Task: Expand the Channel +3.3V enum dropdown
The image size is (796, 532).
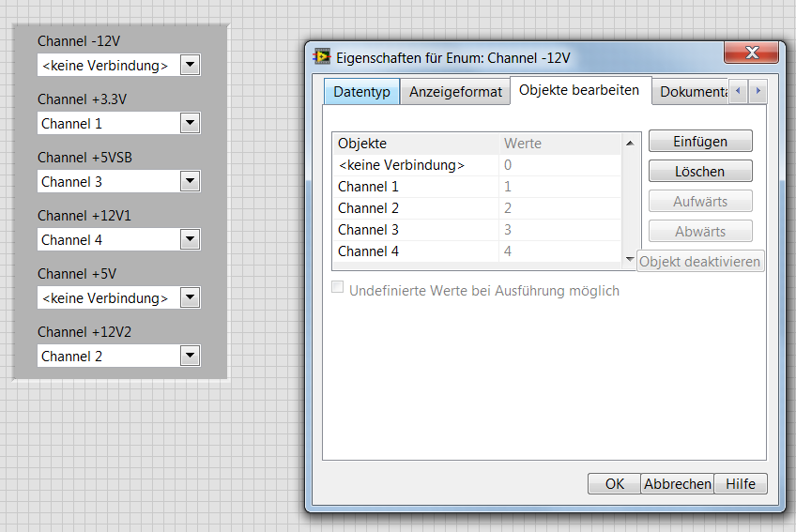Action: 190,123
